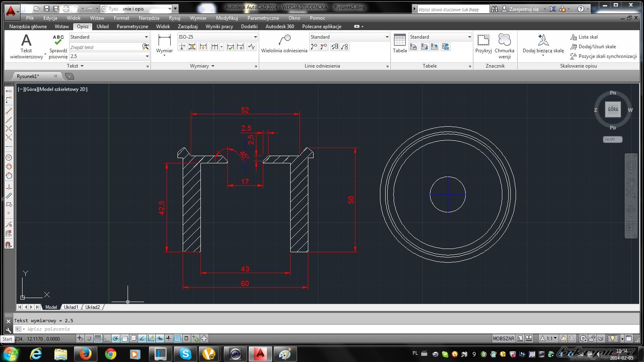Run Sprawdź pisownię spell check

(x=58, y=46)
